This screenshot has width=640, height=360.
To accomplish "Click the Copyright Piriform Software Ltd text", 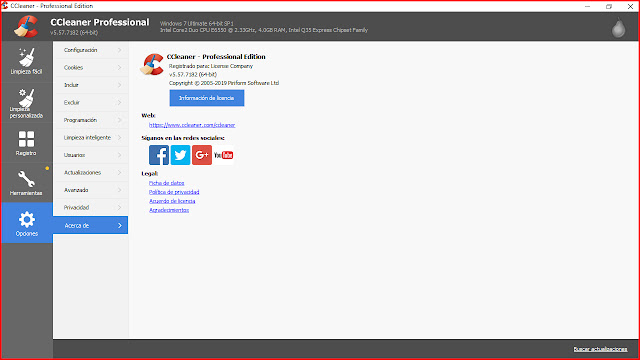I will point(224,83).
